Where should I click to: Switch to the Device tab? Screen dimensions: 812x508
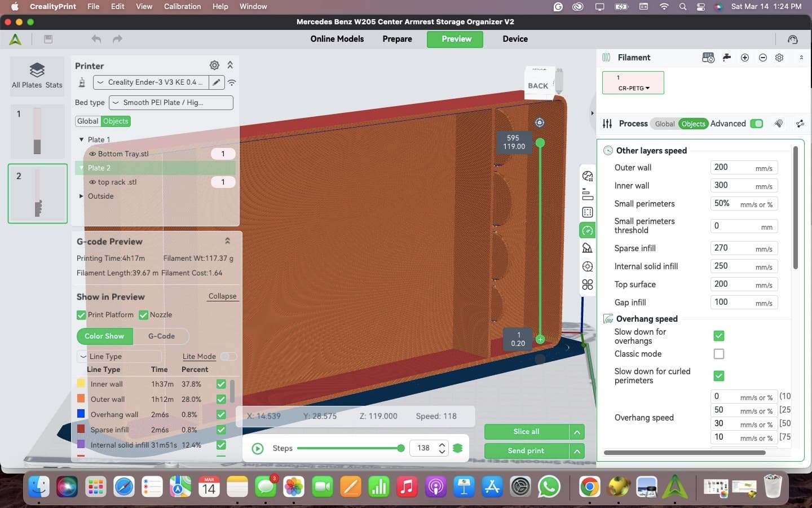point(515,39)
